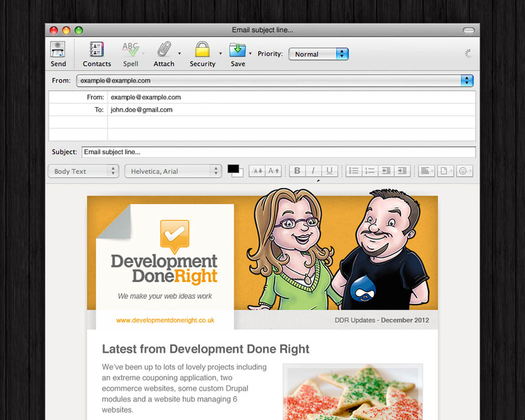Image resolution: width=525 pixels, height=420 pixels.
Task: Click the orange checkmark speech bubble icon
Action: [175, 236]
